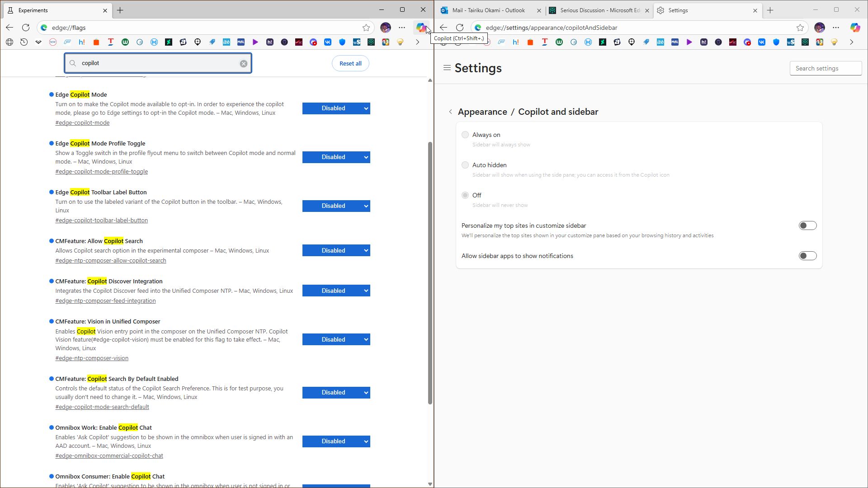Clear the copilot search text in flags
868x488 pixels.
(244, 63)
